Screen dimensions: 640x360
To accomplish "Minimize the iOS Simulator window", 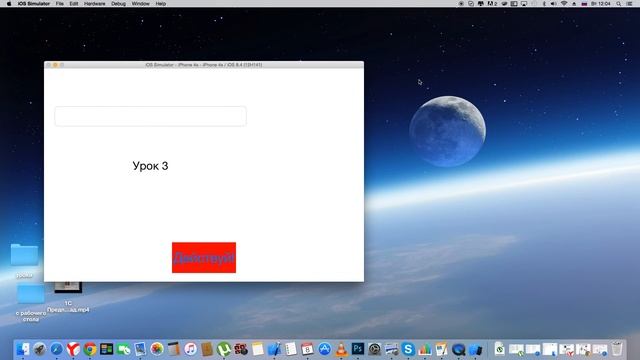I will pos(55,65).
